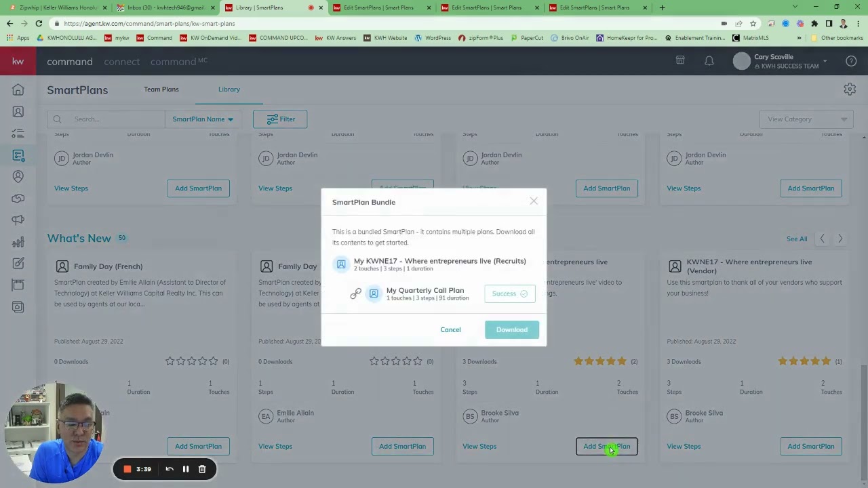868x488 pixels.
Task: Open the profile circle icon in the sidebar
Action: click(x=18, y=177)
